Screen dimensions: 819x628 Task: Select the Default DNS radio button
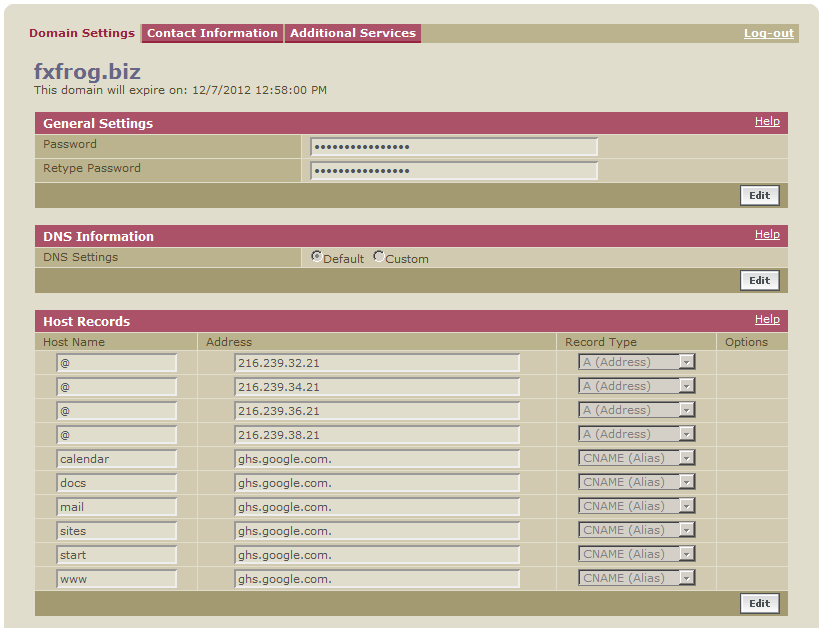click(317, 257)
